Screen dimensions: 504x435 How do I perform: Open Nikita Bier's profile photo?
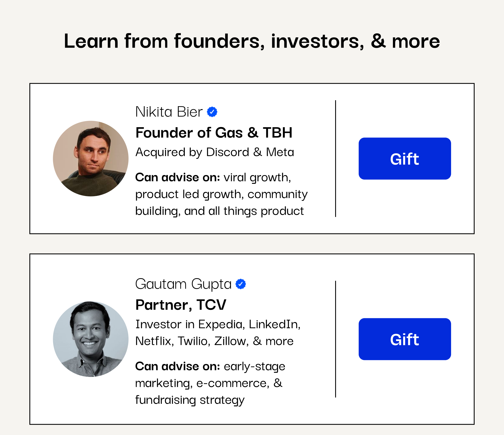pyautogui.click(x=91, y=159)
